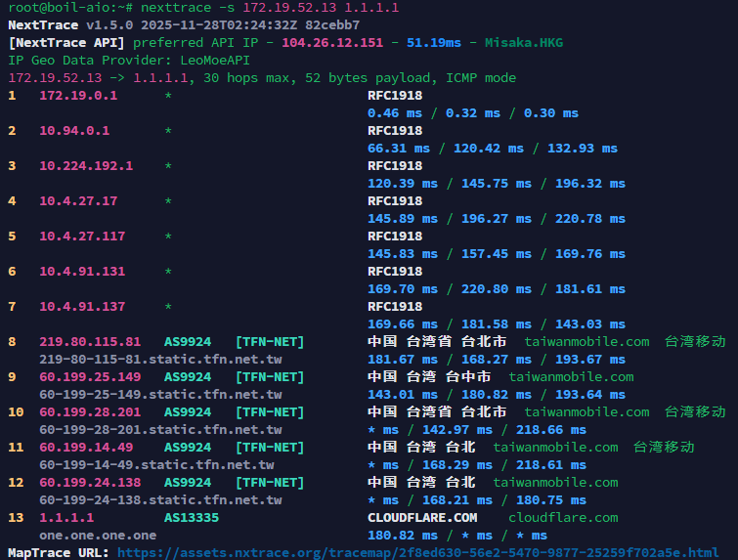The height and width of the screenshot is (560, 738).
Task: Click the 142.97 ms latency on hop 10
Action: click(457, 430)
